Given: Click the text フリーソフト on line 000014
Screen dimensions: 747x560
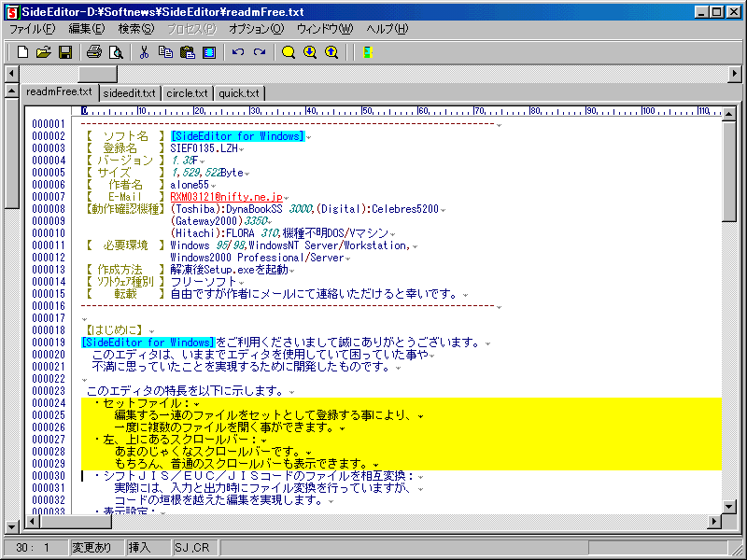Looking at the screenshot, I should [204, 282].
